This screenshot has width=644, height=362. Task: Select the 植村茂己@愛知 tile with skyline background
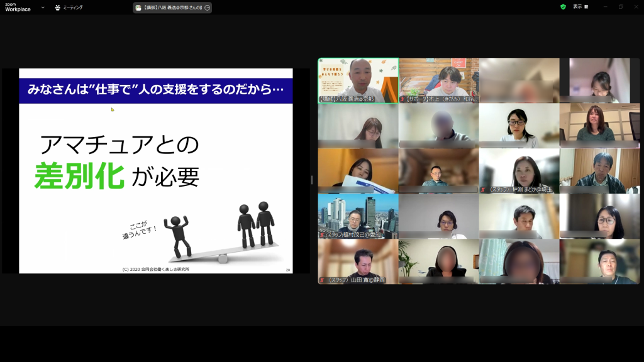358,216
